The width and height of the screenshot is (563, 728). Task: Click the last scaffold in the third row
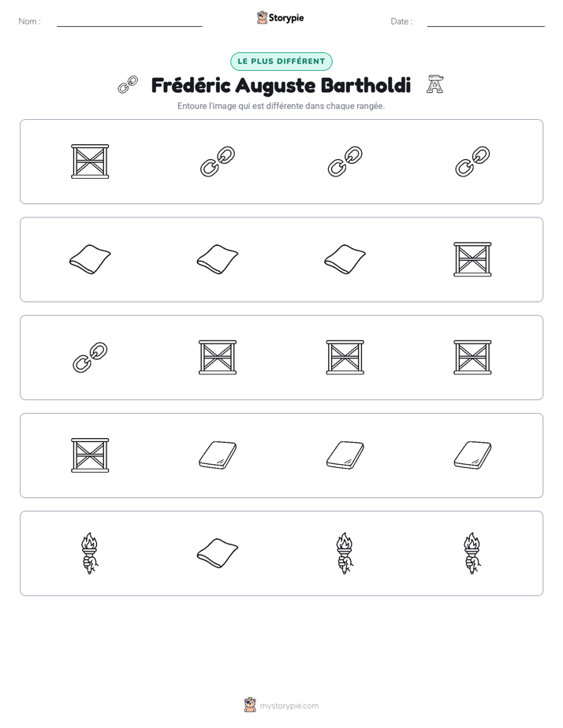click(472, 358)
